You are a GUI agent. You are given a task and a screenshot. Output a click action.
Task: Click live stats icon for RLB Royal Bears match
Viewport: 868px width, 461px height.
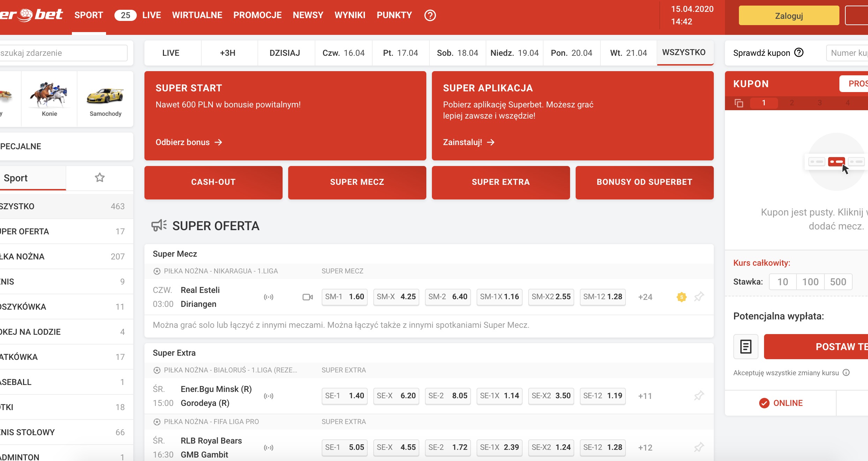pos(269,448)
